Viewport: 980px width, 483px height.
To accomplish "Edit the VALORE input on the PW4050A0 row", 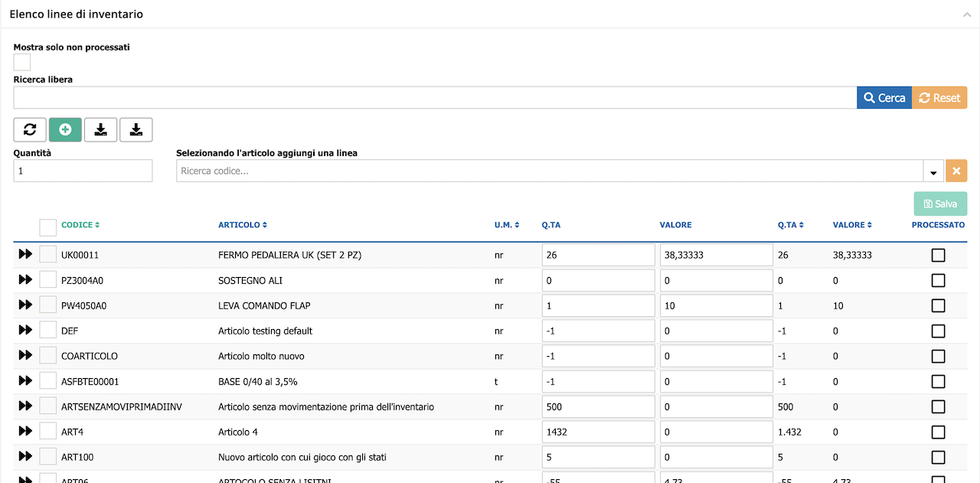I will (x=717, y=305).
